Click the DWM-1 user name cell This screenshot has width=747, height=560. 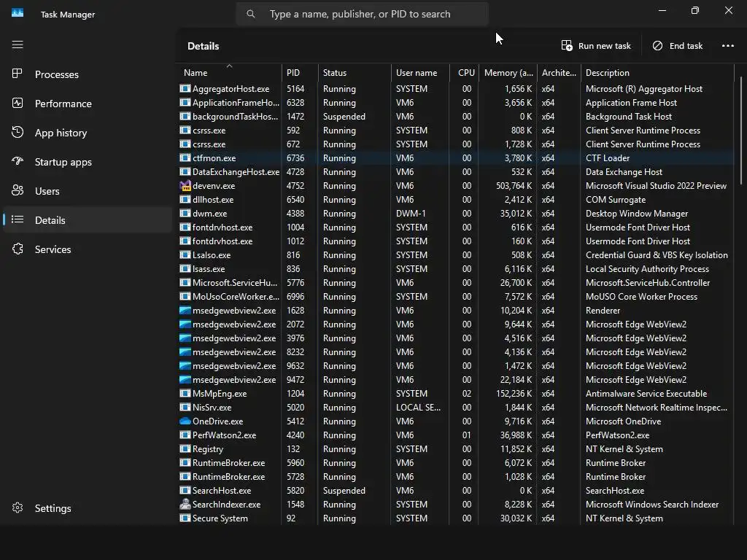pyautogui.click(x=411, y=213)
